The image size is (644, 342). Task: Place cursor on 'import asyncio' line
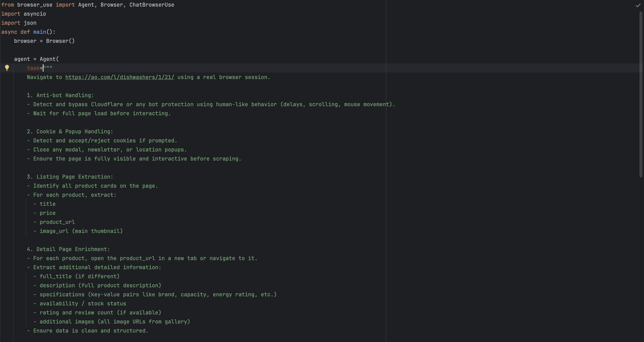pyautogui.click(x=24, y=14)
